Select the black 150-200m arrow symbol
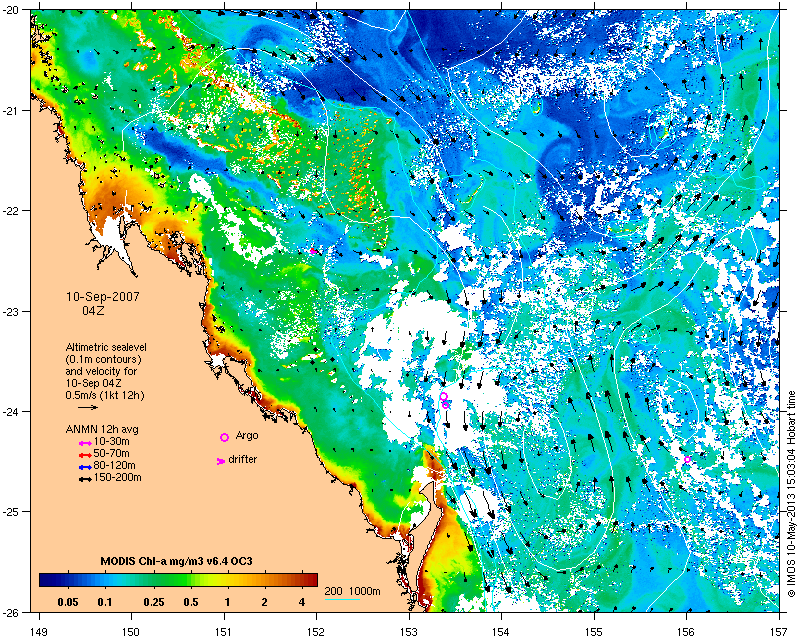 [85, 479]
